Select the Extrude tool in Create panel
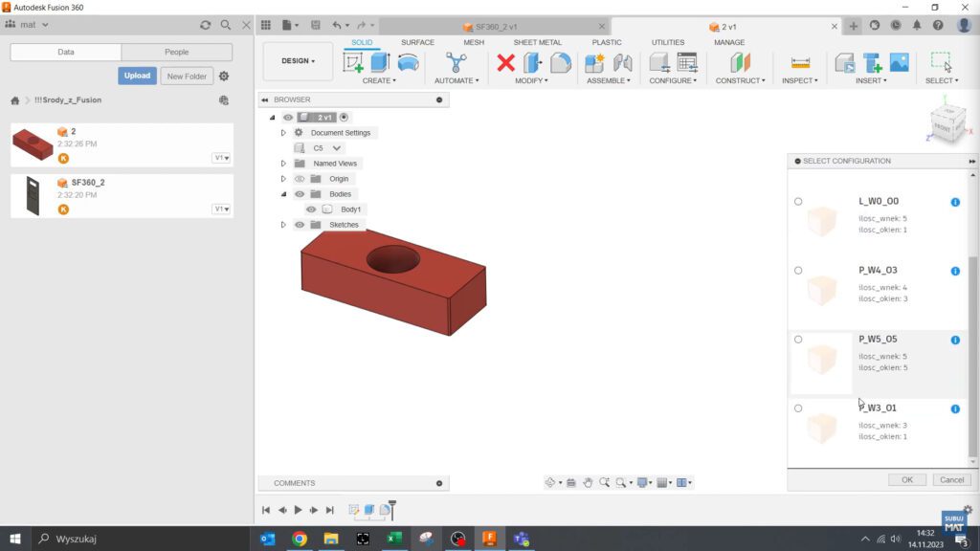Image resolution: width=980 pixels, height=551 pixels. [x=379, y=62]
